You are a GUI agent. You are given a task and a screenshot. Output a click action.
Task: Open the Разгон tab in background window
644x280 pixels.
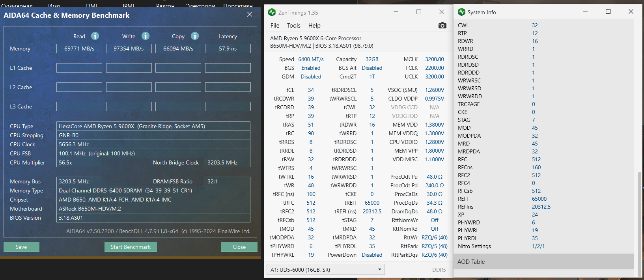pyautogui.click(x=165, y=6)
